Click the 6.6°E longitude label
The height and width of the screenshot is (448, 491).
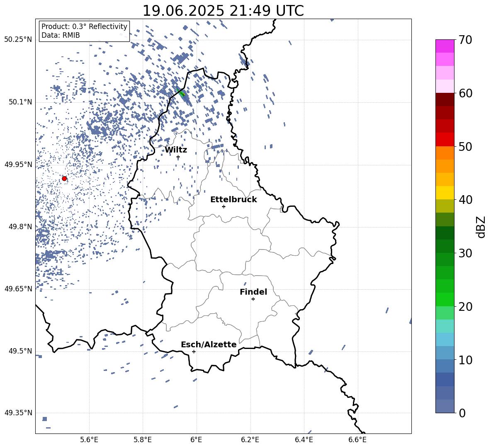[x=357, y=440]
